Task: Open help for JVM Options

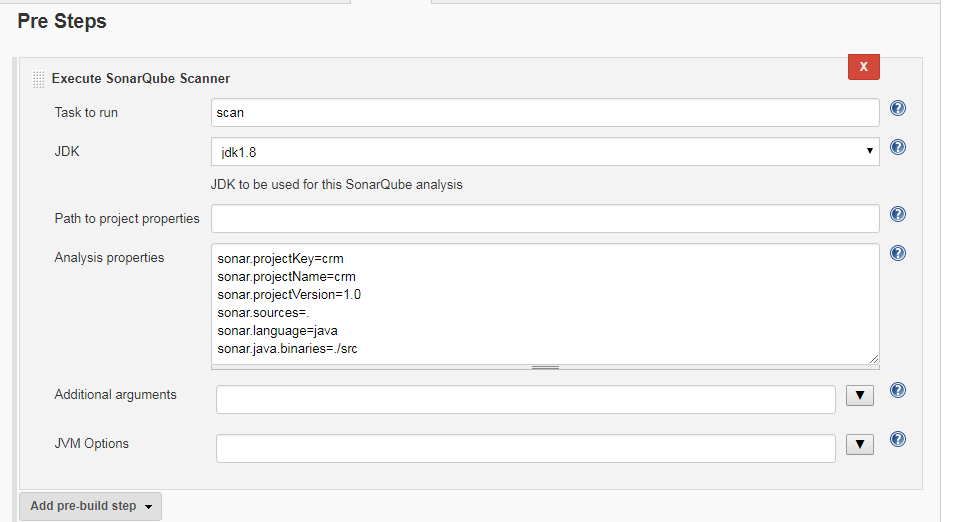Action: pyautogui.click(x=898, y=439)
